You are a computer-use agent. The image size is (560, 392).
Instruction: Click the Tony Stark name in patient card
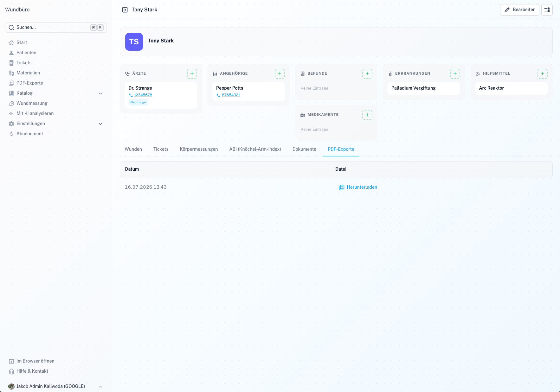[x=161, y=41]
